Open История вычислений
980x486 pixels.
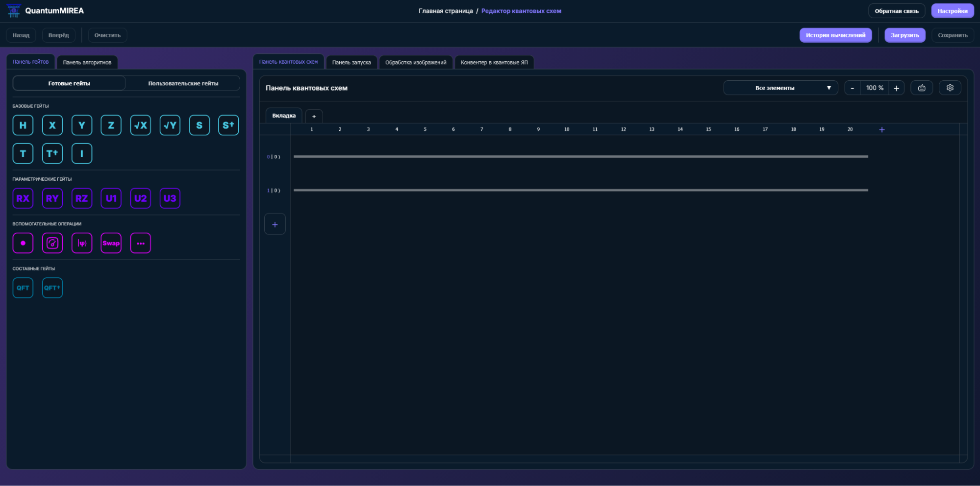tap(835, 35)
